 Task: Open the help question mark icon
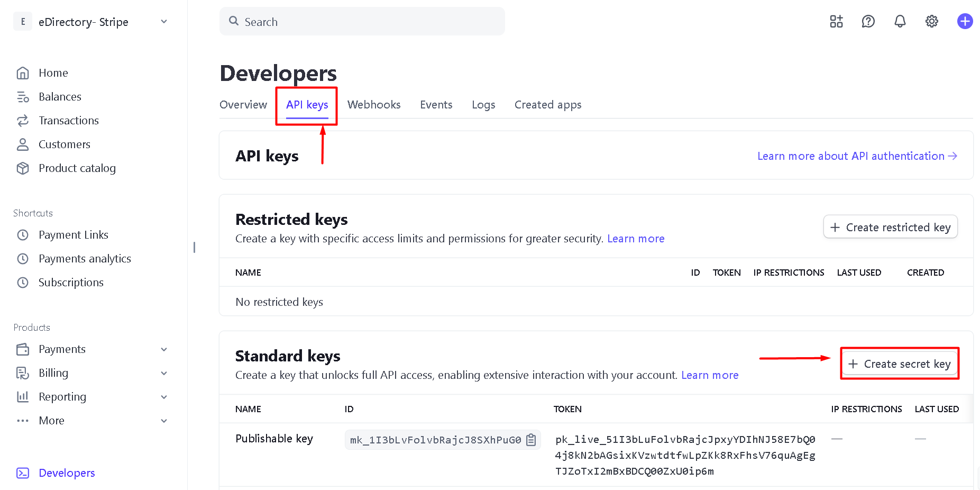(x=868, y=21)
